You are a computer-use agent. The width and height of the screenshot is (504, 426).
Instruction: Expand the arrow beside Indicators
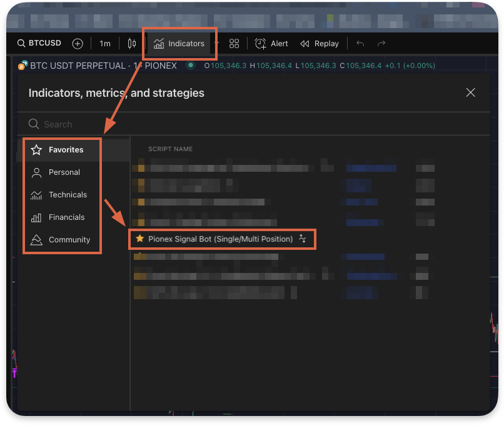pyautogui.click(x=217, y=43)
